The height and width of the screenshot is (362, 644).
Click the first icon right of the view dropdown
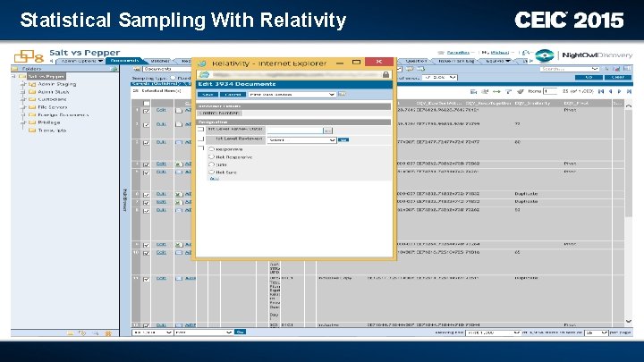(410, 69)
